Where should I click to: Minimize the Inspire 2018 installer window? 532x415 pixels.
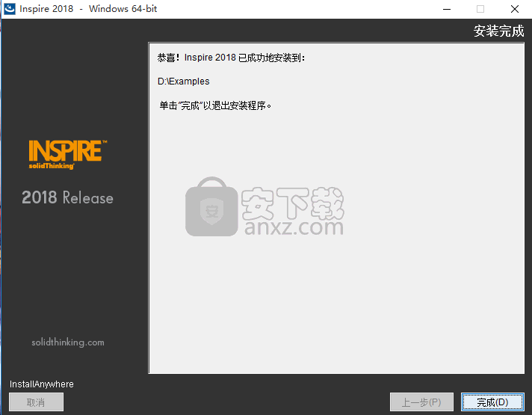447,9
